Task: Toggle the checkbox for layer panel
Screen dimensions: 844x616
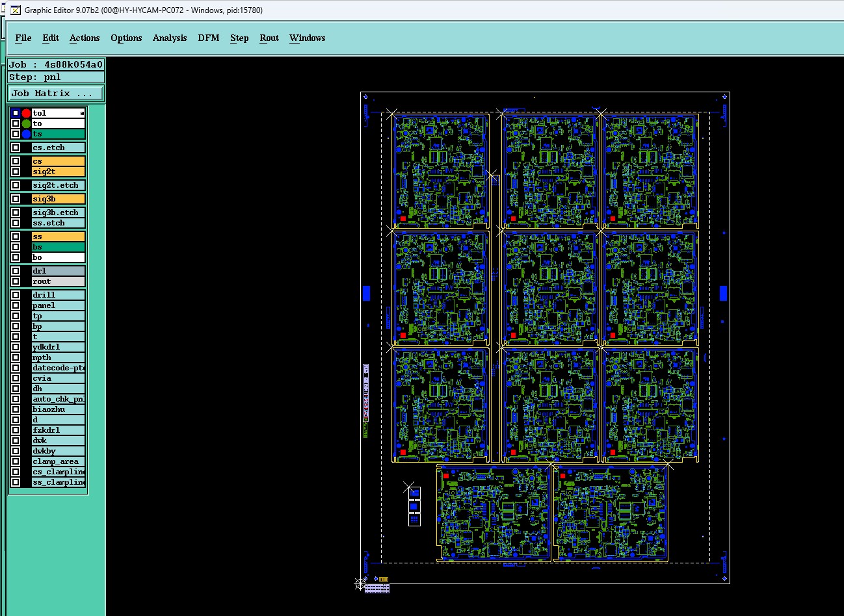Action: click(x=16, y=305)
